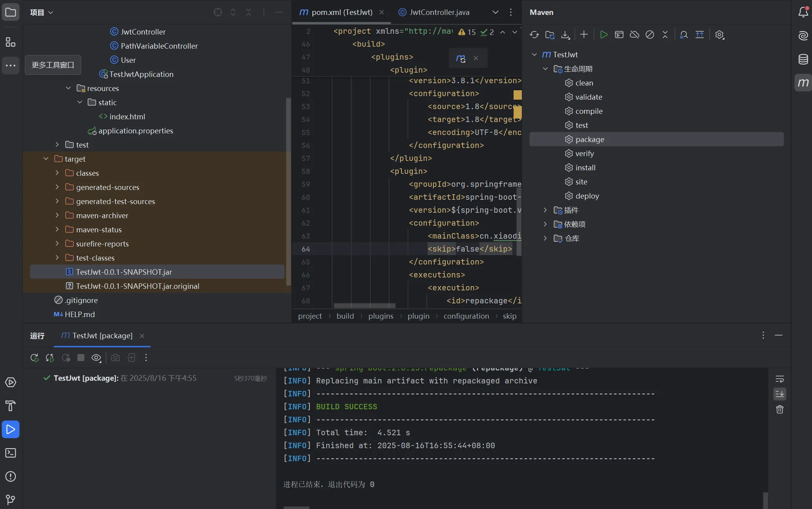Open the Database tool window icon
Image resolution: width=812 pixels, height=509 pixels.
point(803,59)
